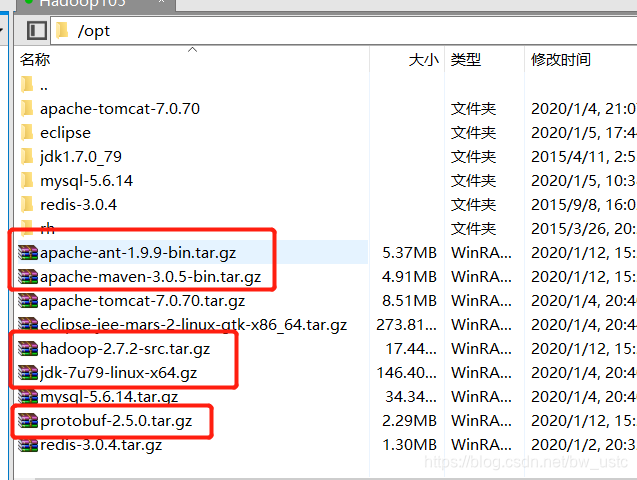637x480 pixels.
Task: Select the eclipse folder icon
Action: [x=27, y=132]
